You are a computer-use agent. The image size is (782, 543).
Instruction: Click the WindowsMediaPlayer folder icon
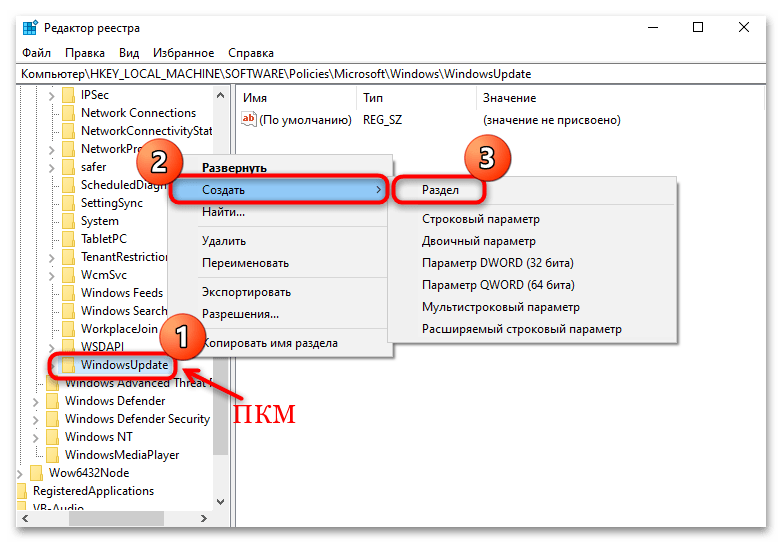pos(52,455)
